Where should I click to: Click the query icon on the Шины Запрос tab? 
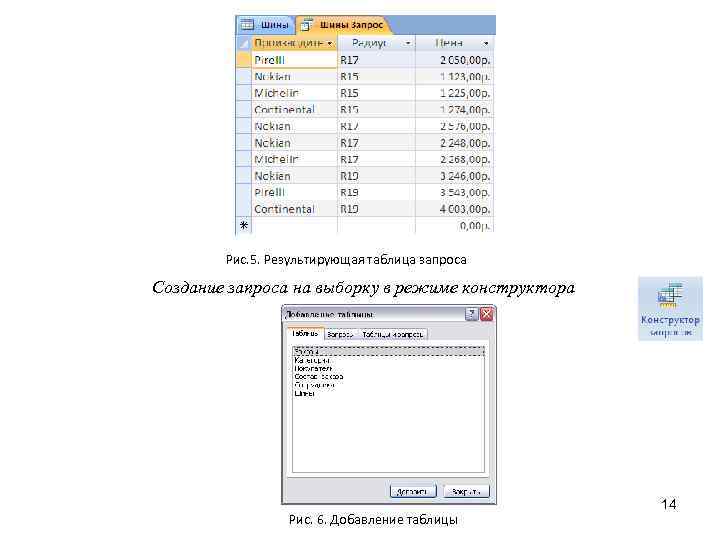point(306,25)
